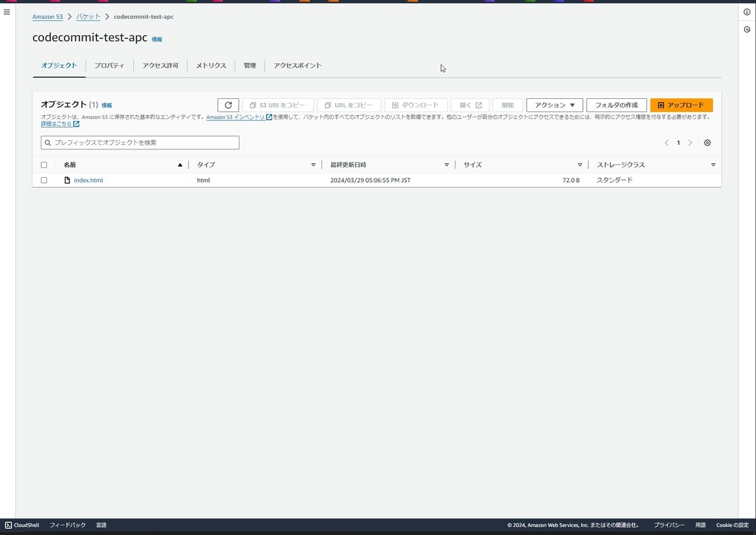
Task: Navigate to バケット via the breadcrumb link
Action: click(x=88, y=16)
